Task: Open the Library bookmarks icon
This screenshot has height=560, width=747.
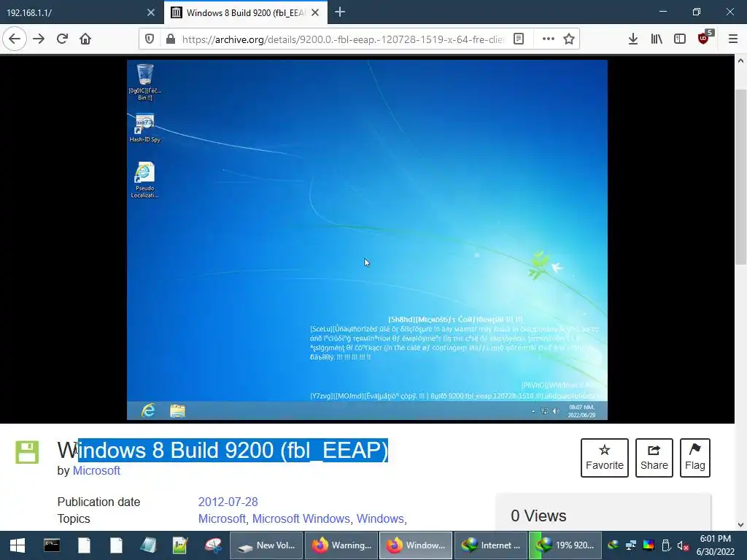Action: [657, 39]
